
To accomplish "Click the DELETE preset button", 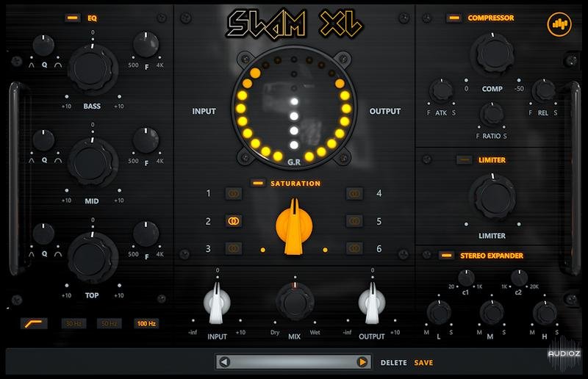I will [x=394, y=363].
